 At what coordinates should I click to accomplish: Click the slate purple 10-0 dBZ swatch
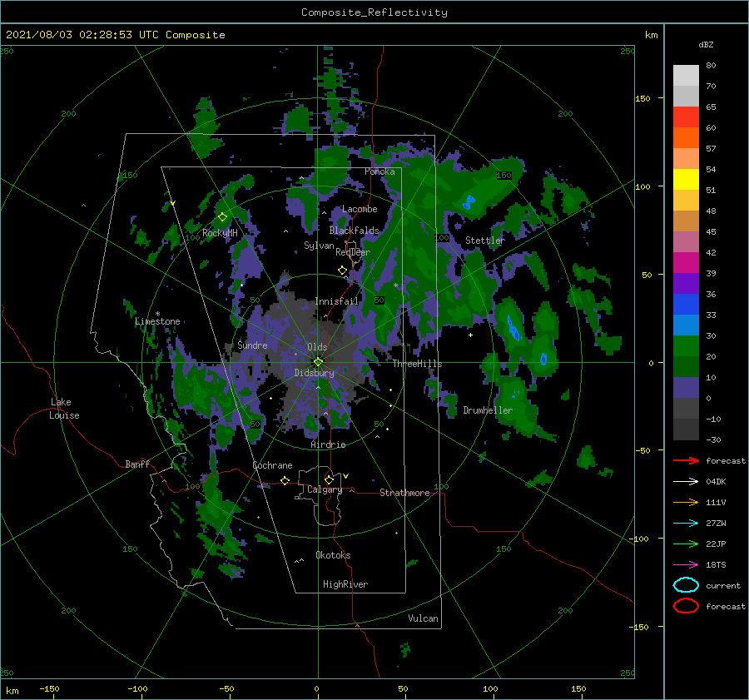coord(686,388)
